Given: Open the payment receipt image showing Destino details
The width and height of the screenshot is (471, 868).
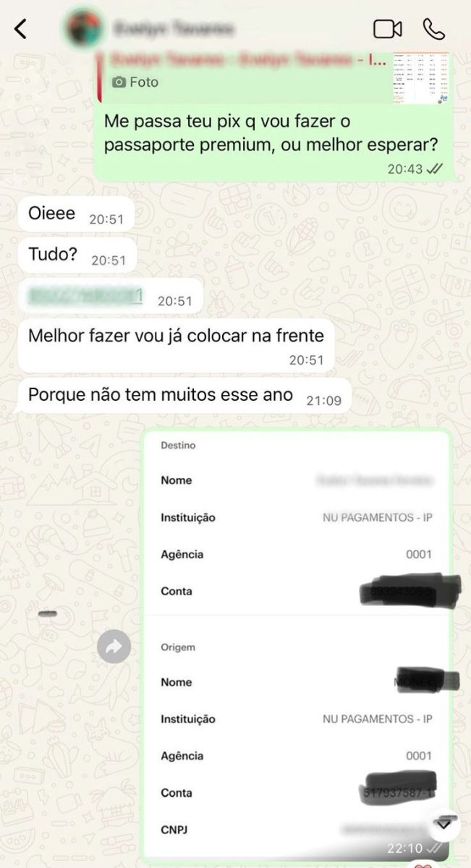Looking at the screenshot, I should [x=295, y=645].
